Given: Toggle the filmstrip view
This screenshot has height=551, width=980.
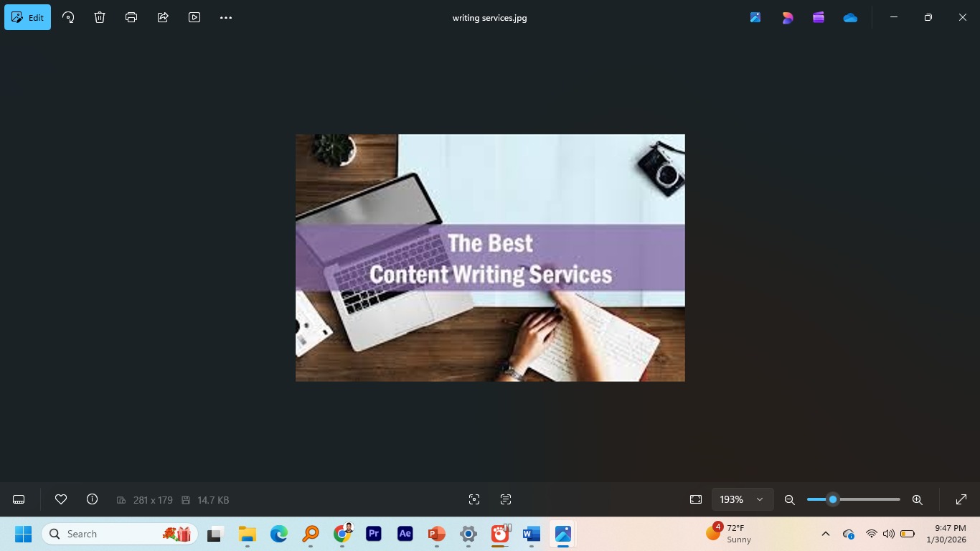Looking at the screenshot, I should [18, 499].
